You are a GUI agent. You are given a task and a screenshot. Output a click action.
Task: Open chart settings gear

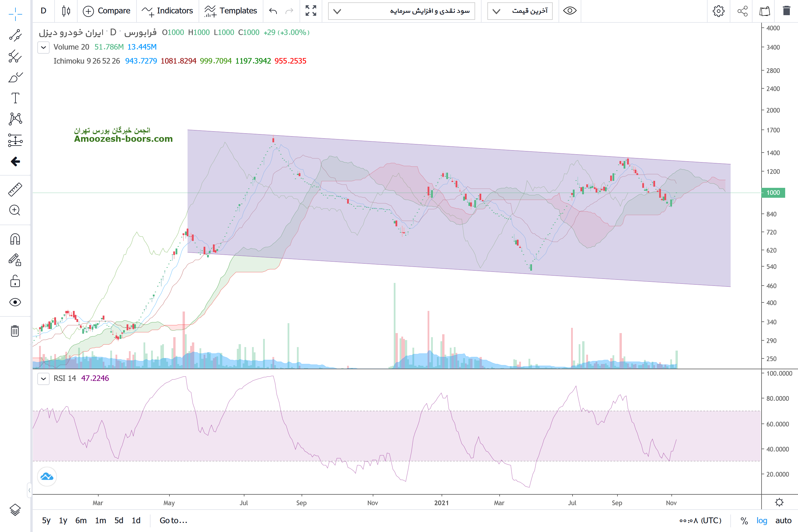[718, 11]
